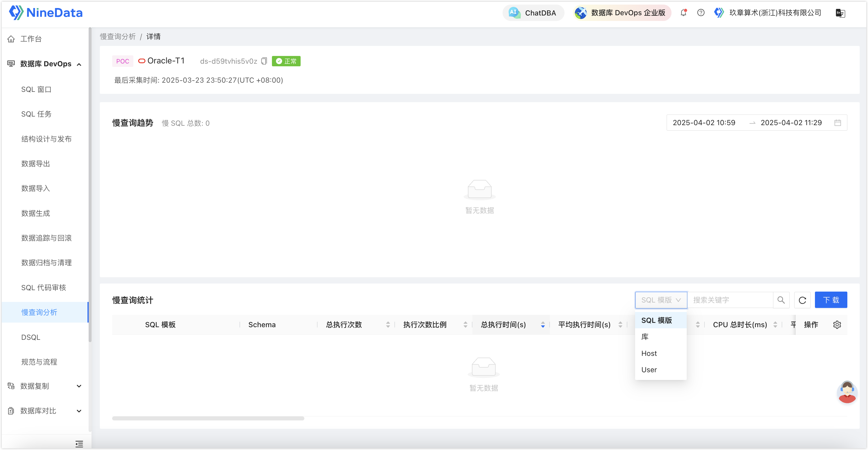868x450 pixels.
Task: Open 数据导入 in the sidebar
Action: (36, 189)
